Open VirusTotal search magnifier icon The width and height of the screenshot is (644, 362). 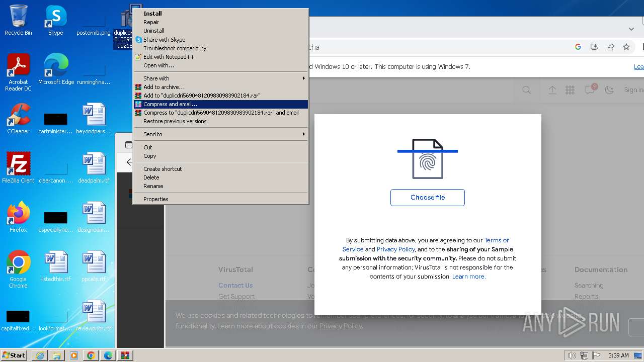click(x=527, y=90)
